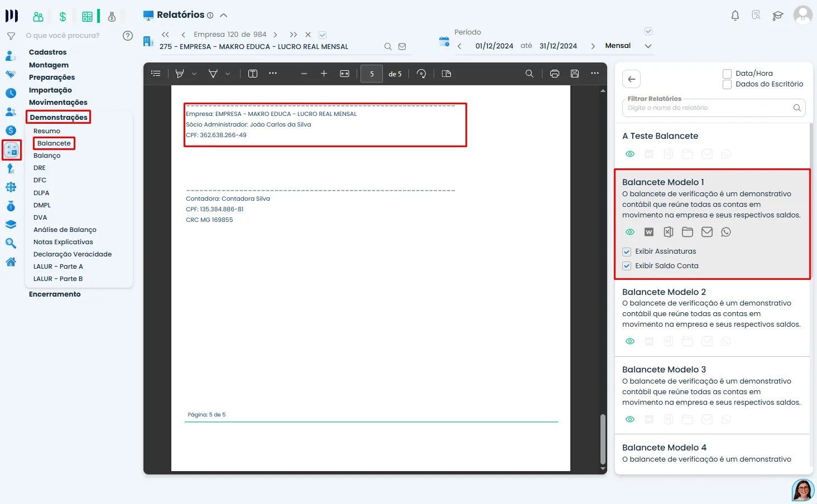The image size is (817, 504).
Task: Preview Balancete Modelo 2 with eye icon
Action: click(630, 341)
